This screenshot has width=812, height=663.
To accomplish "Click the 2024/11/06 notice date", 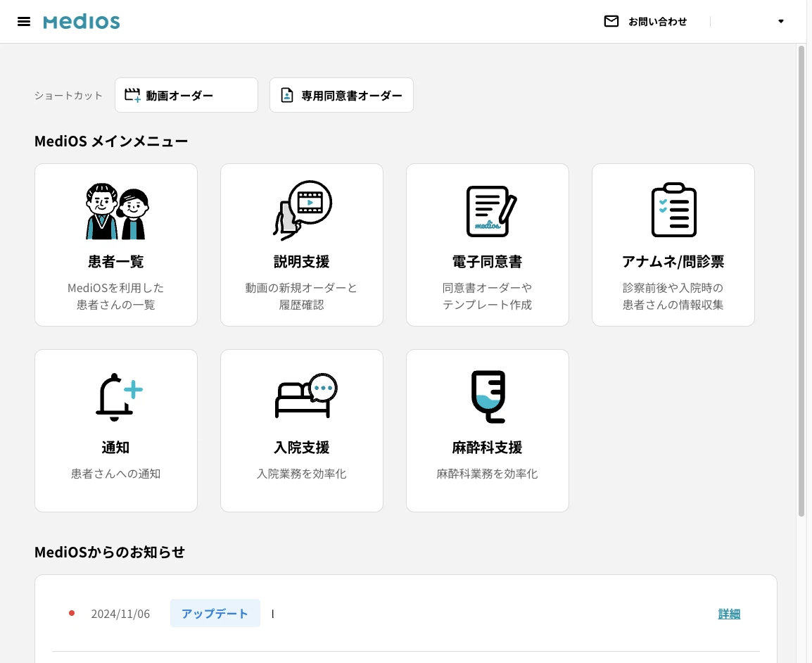I will click(120, 614).
